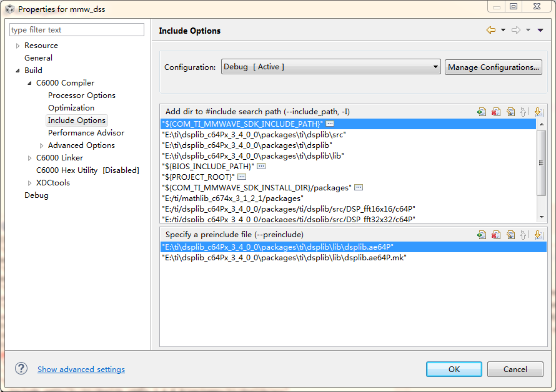Expand the C6000 Linker node
This screenshot has height=392, width=556.
click(29, 158)
